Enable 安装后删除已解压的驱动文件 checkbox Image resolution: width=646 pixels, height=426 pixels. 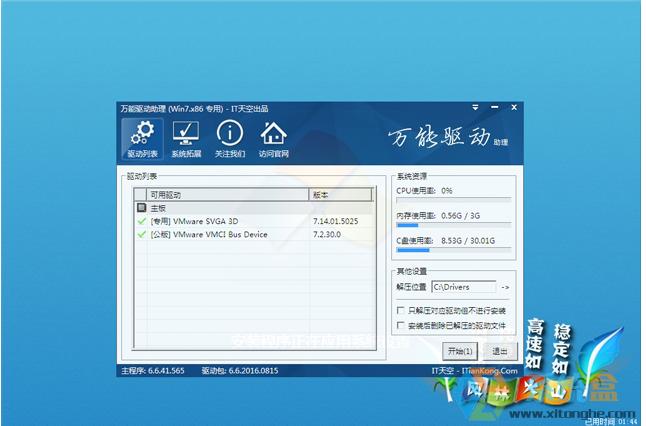tap(401, 326)
